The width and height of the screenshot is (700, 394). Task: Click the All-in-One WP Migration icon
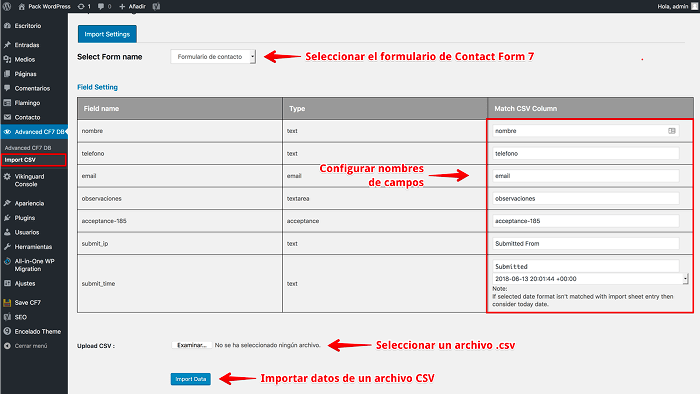pyautogui.click(x=7, y=261)
